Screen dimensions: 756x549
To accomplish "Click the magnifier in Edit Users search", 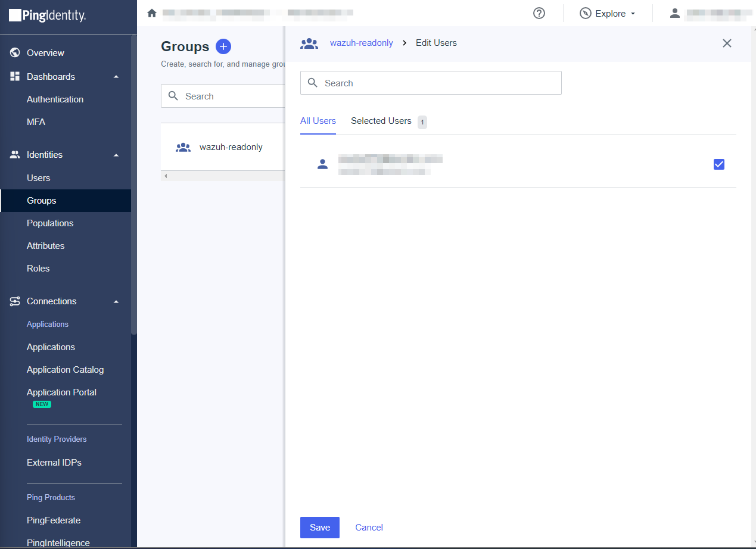I will [x=313, y=83].
